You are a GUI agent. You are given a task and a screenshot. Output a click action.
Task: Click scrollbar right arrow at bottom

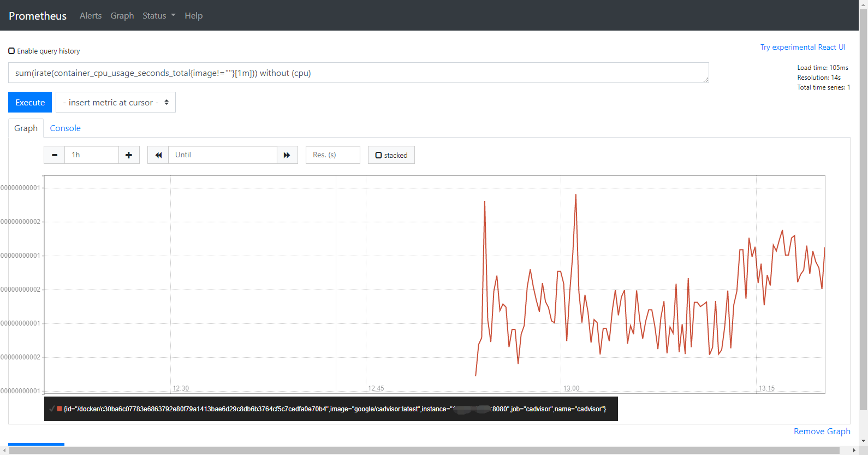click(854, 451)
